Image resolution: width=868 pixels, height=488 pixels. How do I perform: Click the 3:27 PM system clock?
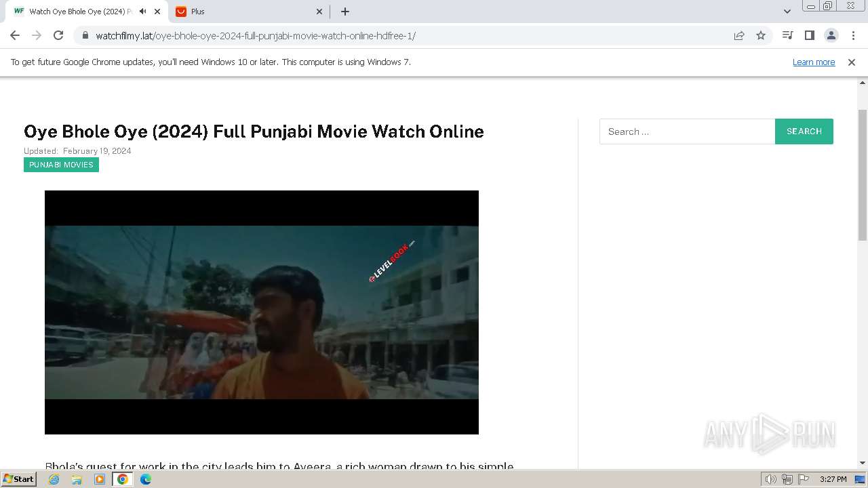tap(833, 479)
